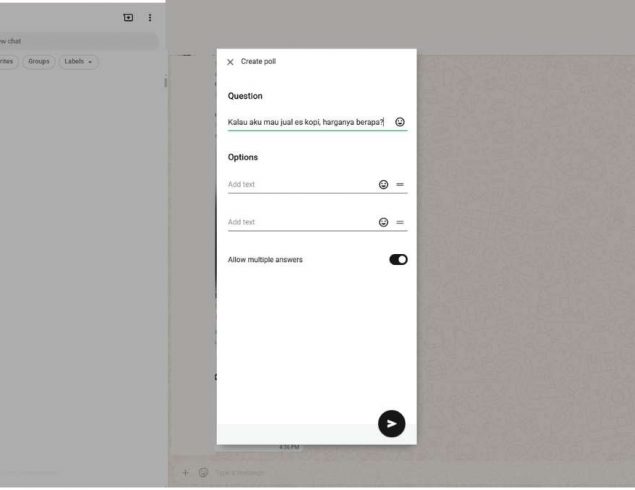Click the second option Add text field

coord(300,223)
